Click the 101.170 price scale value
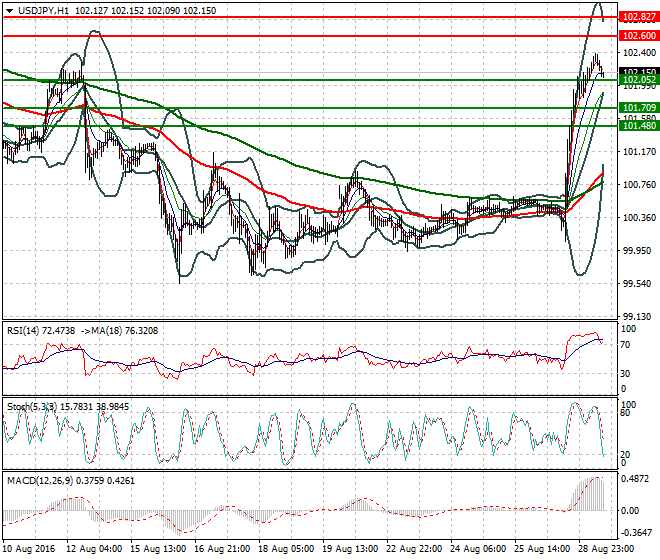The height and width of the screenshot is (560, 660). (639, 152)
